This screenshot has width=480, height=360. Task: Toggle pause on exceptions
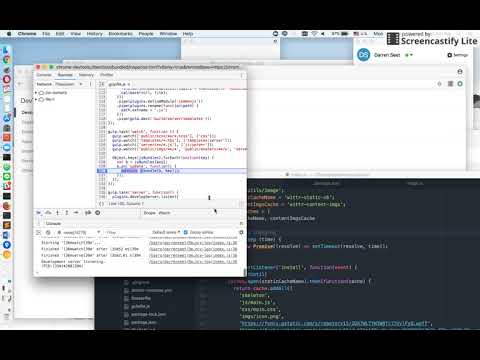pyautogui.click(x=98, y=213)
